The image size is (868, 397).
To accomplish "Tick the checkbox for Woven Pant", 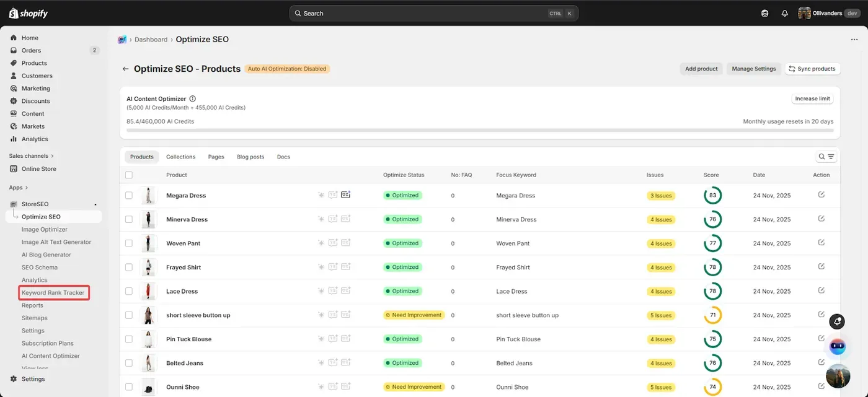I will (129, 243).
